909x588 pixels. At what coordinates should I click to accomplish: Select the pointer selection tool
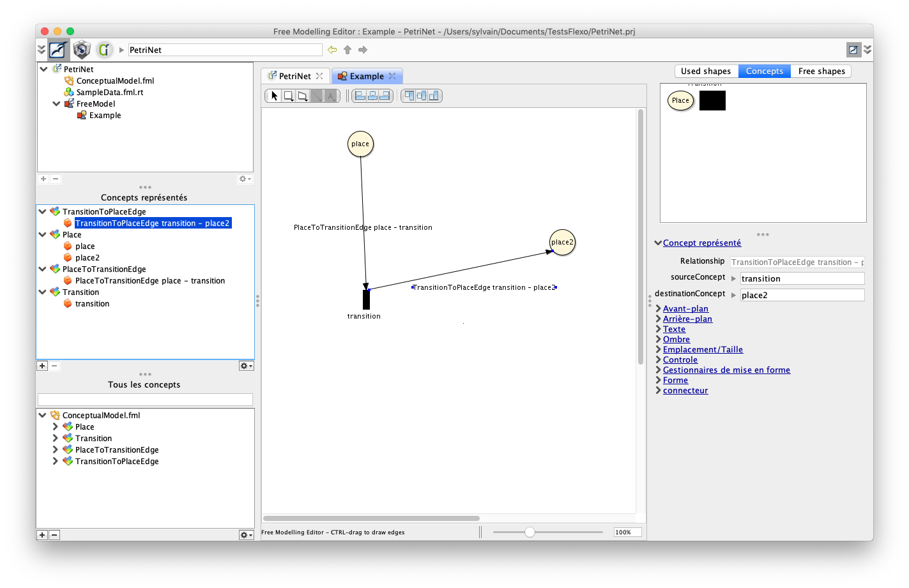coord(274,96)
